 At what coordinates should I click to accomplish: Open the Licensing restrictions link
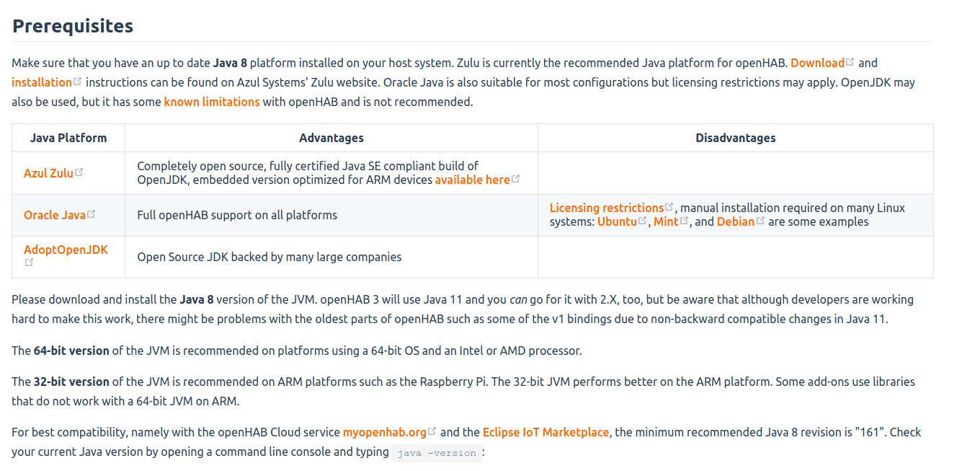(607, 208)
